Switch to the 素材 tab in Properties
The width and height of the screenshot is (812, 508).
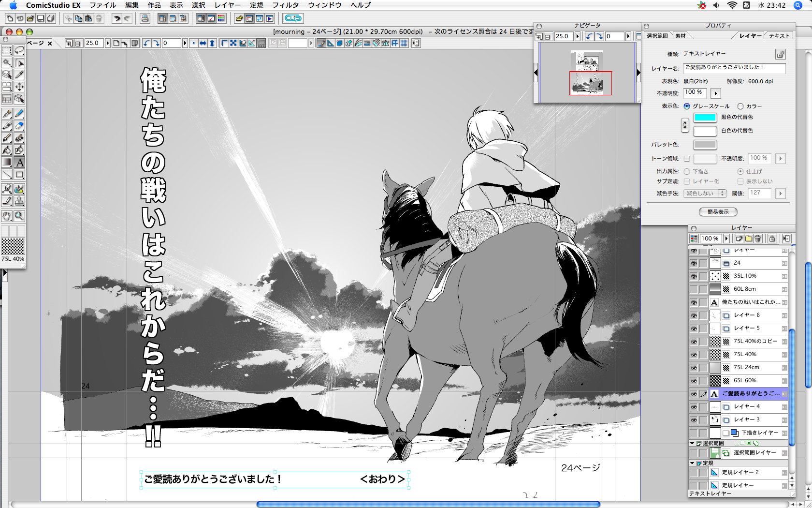pos(681,36)
